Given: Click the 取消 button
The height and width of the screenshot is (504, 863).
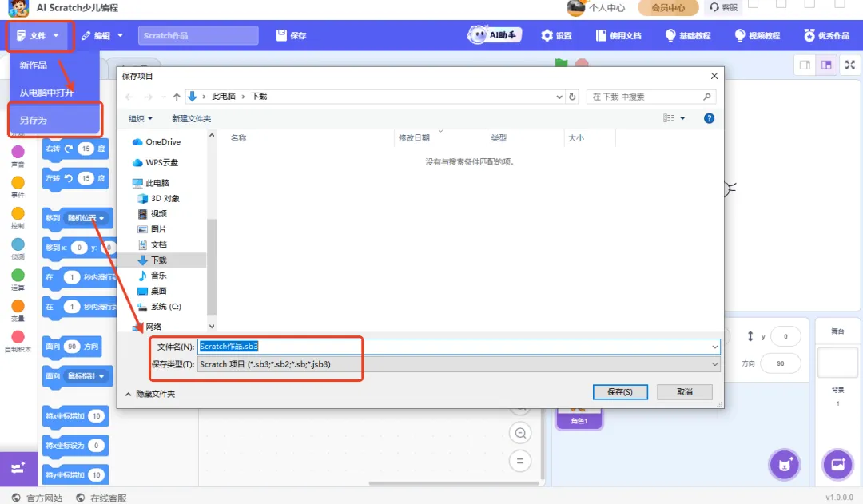Looking at the screenshot, I should [x=685, y=391].
